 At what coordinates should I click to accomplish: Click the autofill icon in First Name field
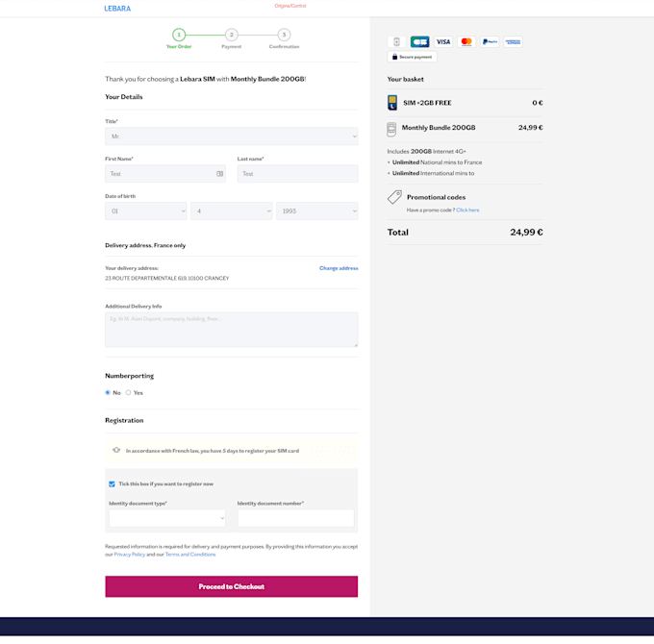coord(220,174)
